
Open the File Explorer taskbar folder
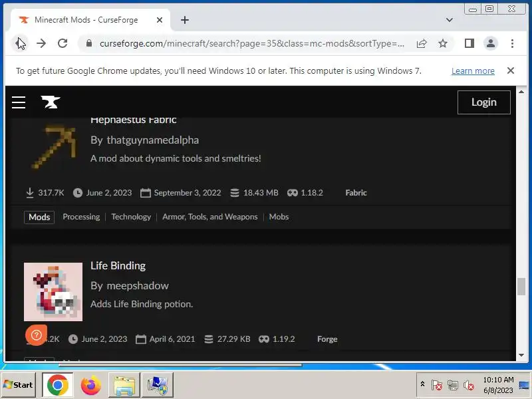(x=124, y=385)
